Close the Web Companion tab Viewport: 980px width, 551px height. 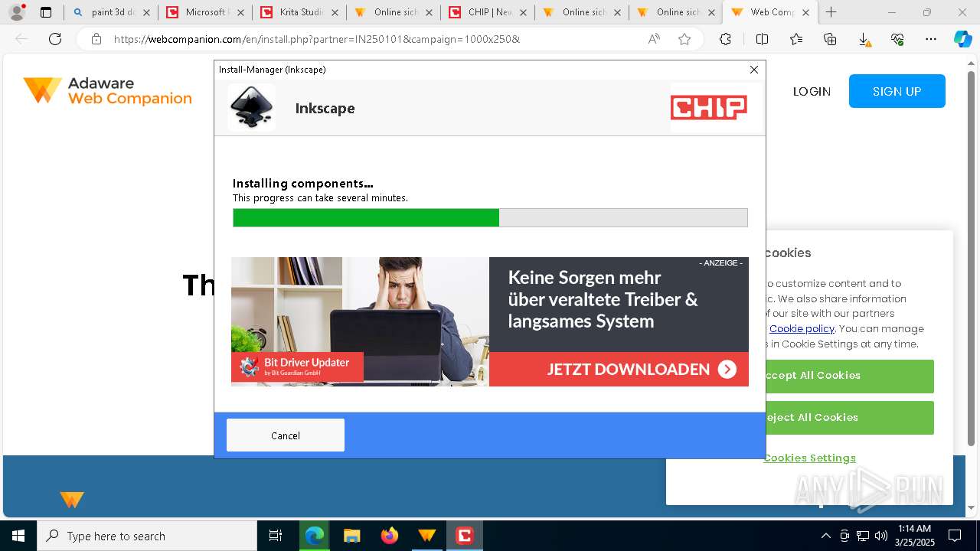pos(805,12)
